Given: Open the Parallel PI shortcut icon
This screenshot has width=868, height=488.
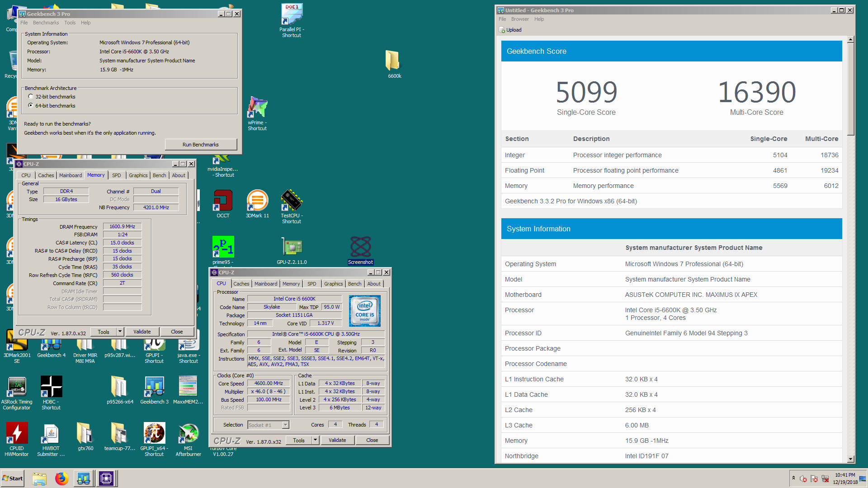Looking at the screenshot, I should (292, 20).
